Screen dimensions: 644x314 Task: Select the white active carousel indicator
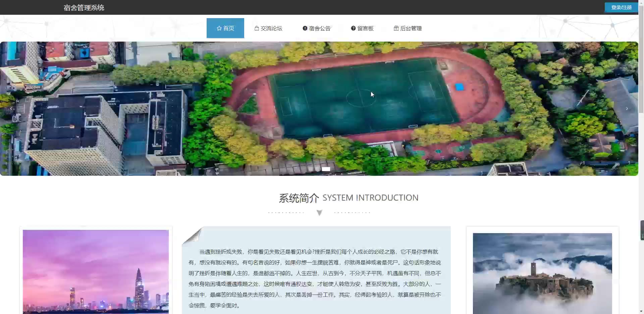pos(326,169)
